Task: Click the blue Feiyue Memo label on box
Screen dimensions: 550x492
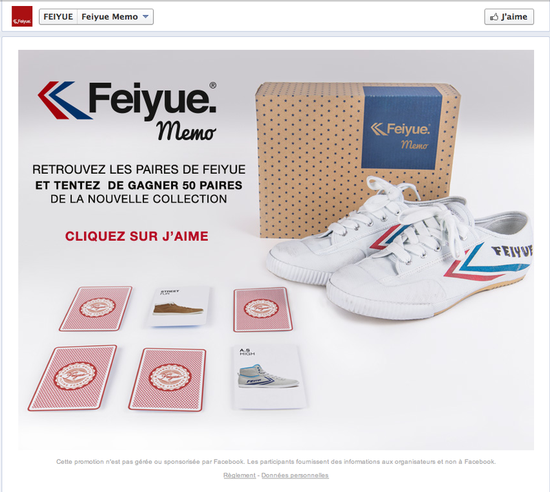Action: pos(402,128)
